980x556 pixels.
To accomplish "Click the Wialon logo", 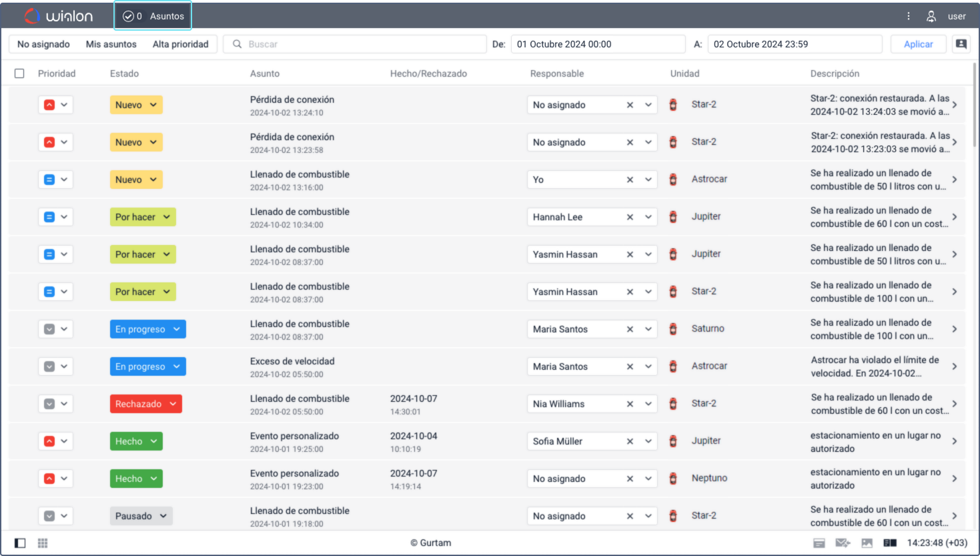I will (58, 16).
